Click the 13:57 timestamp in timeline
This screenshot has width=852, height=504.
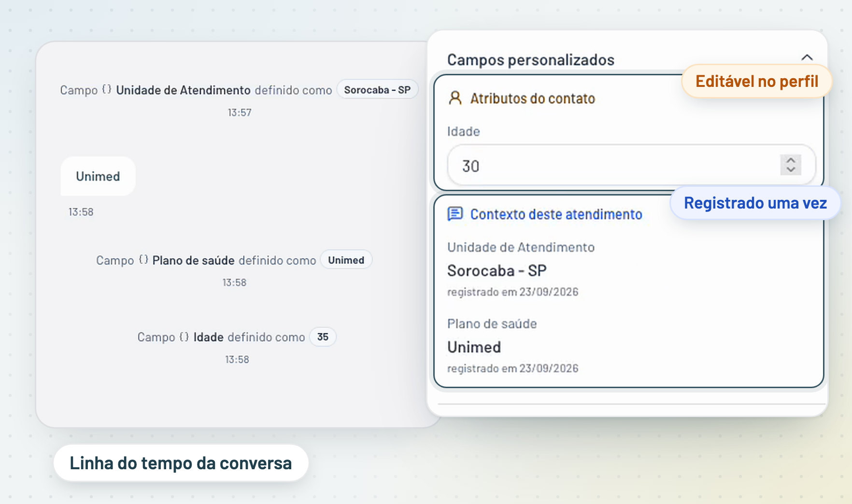tap(240, 112)
